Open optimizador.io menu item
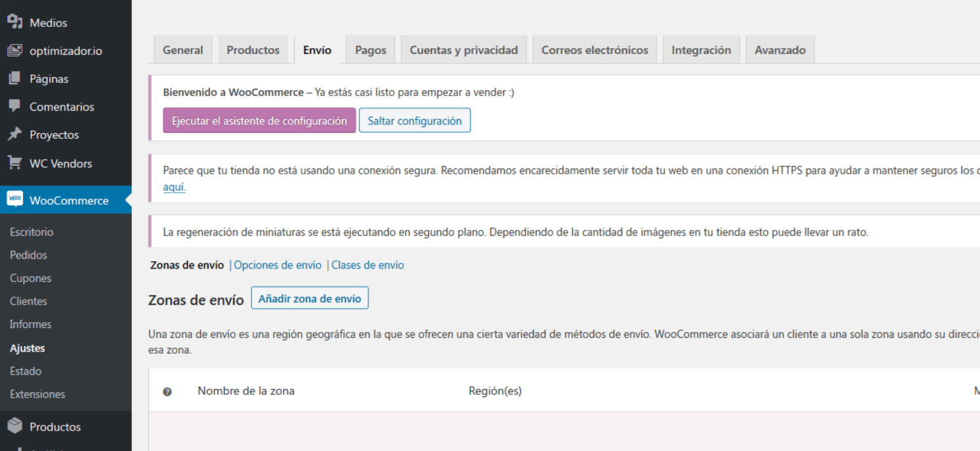The image size is (980, 451). pos(66,51)
